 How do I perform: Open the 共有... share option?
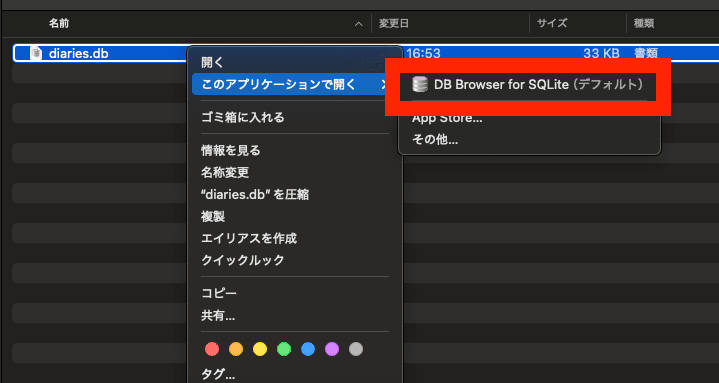[218, 316]
